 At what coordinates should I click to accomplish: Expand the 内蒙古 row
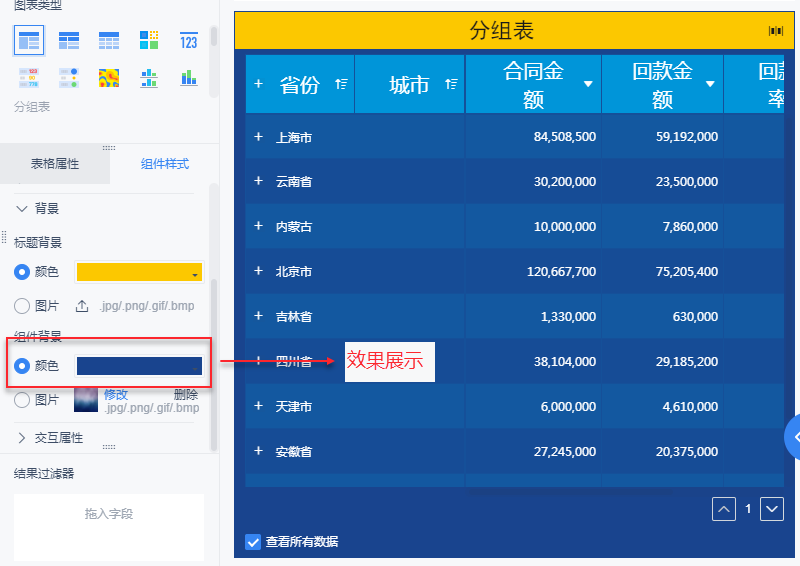(x=259, y=226)
